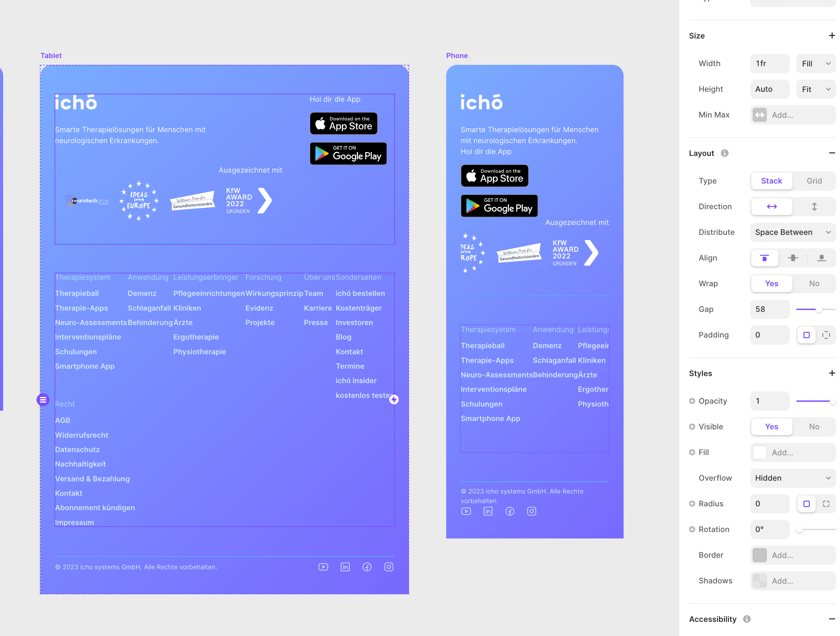Toggle Wrap to No
Viewport: 840px width, 636px height.
tap(813, 283)
